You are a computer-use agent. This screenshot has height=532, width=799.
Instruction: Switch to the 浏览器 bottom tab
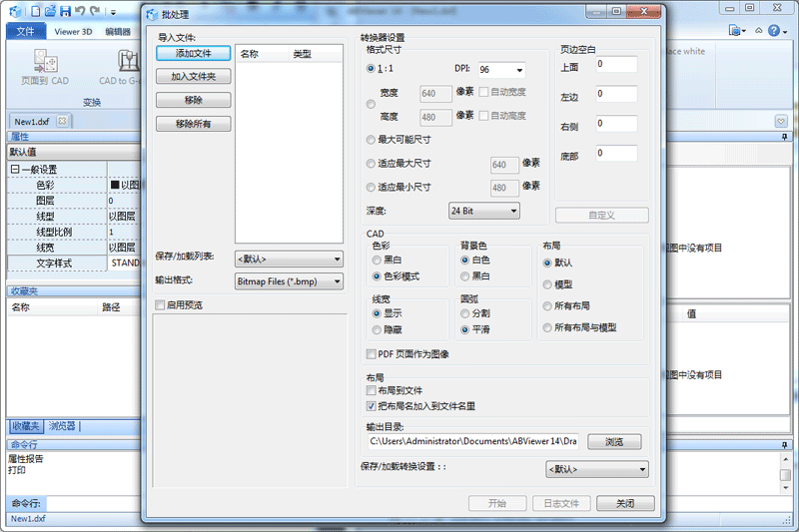point(62,426)
